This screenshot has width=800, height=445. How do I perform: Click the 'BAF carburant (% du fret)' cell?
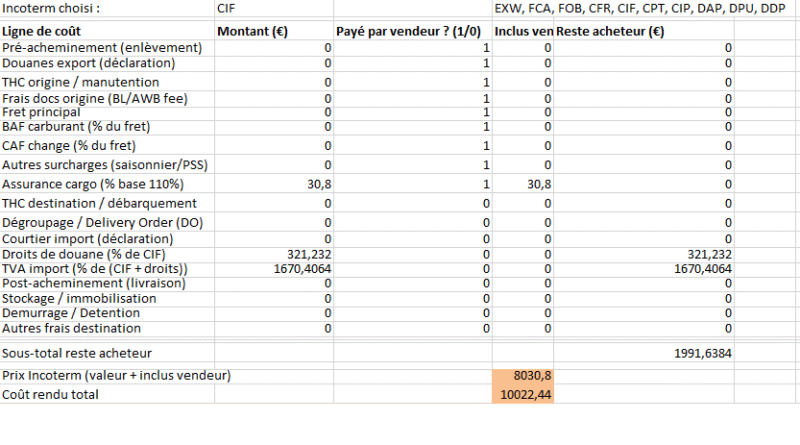click(107, 127)
